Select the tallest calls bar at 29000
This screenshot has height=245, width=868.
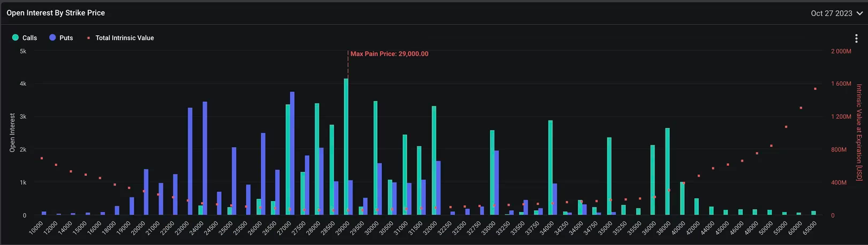pyautogui.click(x=346, y=147)
